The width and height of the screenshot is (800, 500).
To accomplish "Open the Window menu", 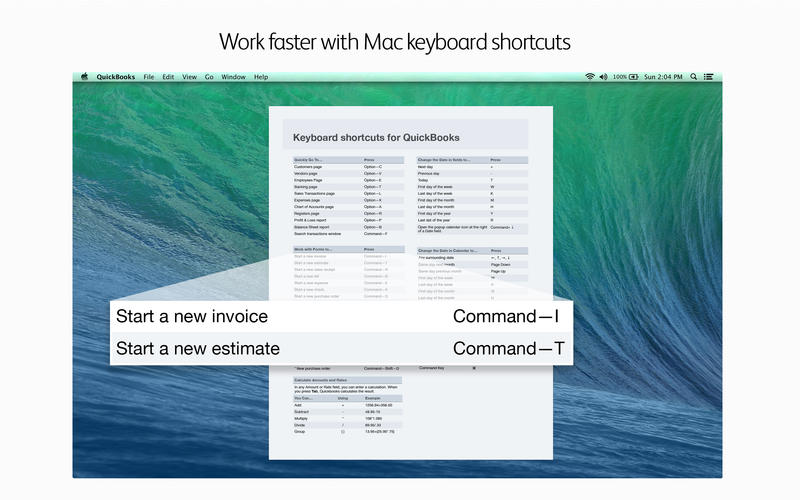I will click(234, 77).
